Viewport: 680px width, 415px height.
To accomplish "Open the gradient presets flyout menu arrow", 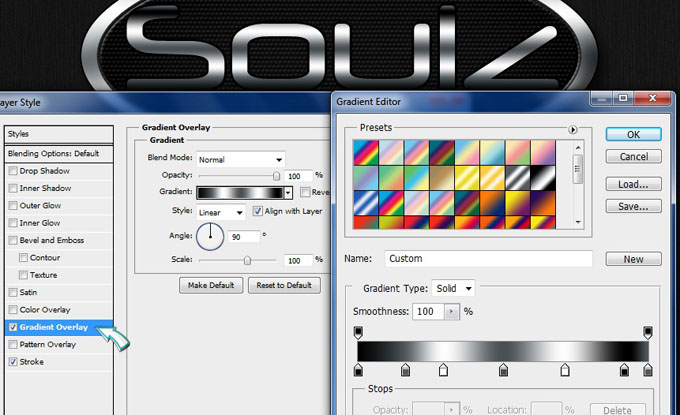I will 573,129.
